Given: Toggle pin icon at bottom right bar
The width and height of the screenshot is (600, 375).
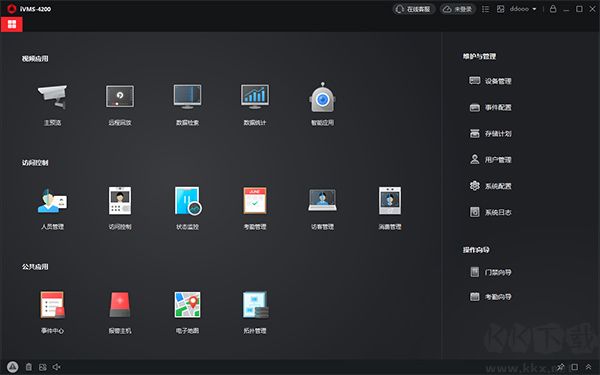Looking at the screenshot, I should 561,367.
